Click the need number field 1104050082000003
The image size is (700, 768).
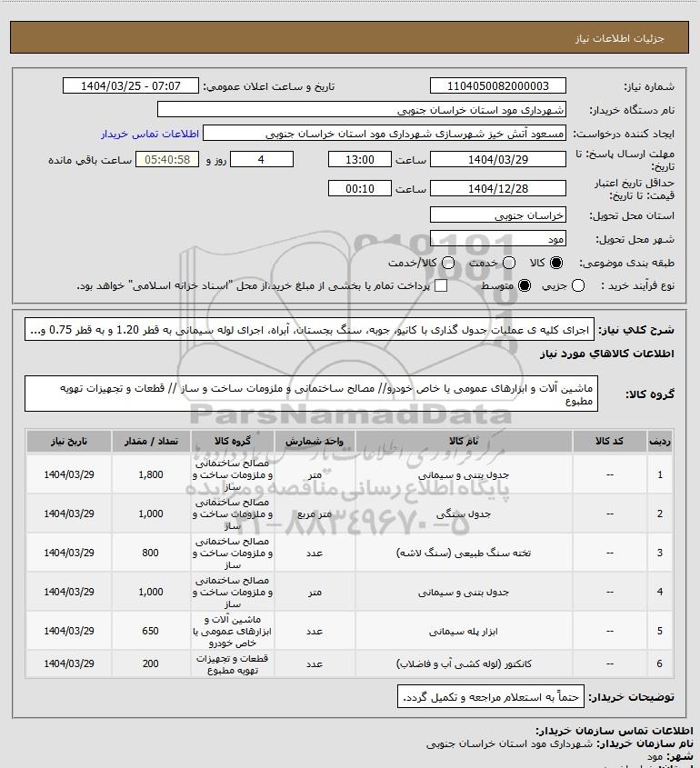(497, 85)
